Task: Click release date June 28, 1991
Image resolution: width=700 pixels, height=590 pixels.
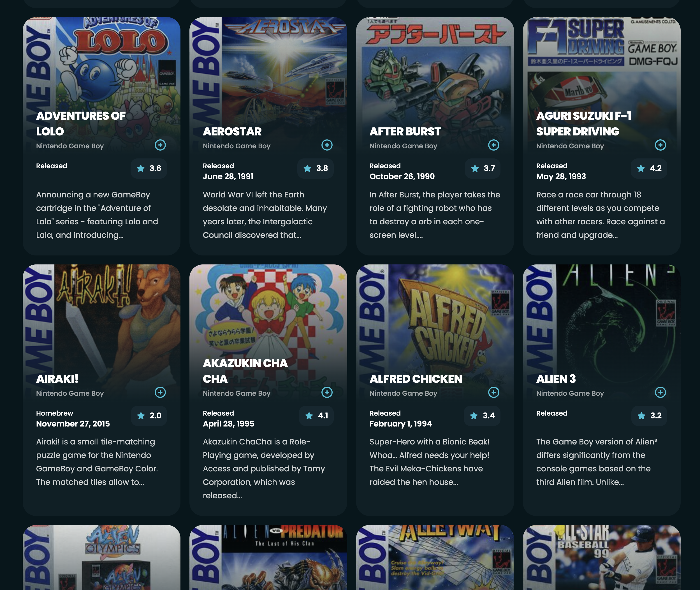Action: (228, 176)
